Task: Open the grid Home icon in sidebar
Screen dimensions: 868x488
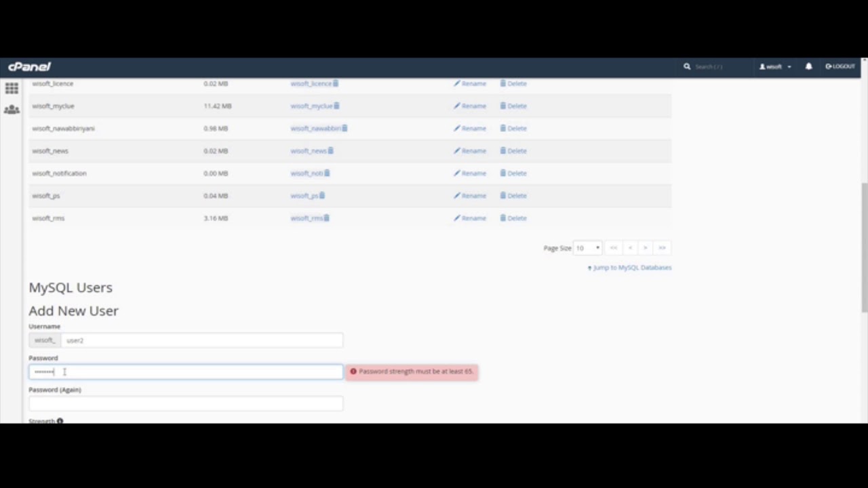Action: tap(12, 88)
